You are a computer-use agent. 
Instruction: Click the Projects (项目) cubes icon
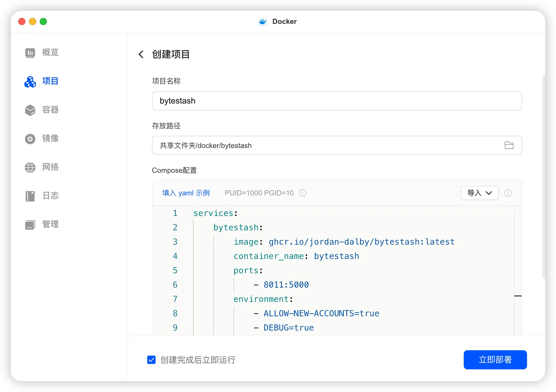pyautogui.click(x=30, y=81)
